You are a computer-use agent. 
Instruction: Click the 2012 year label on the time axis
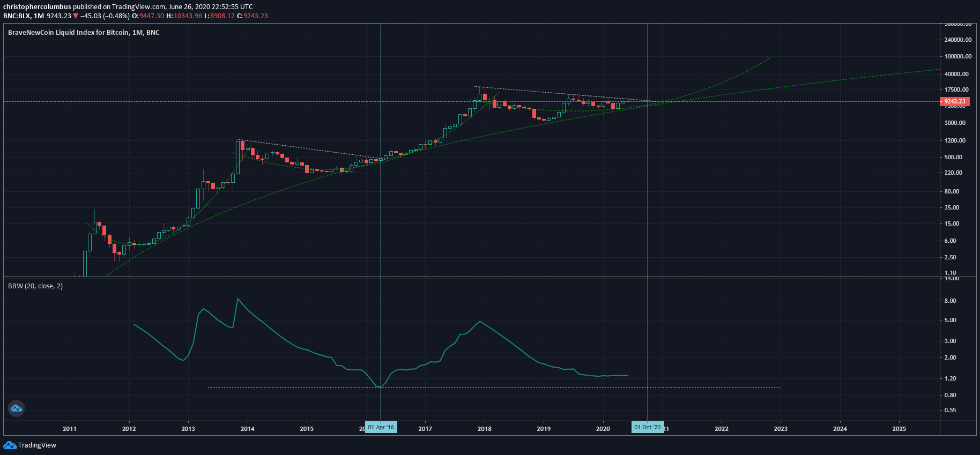point(129,428)
